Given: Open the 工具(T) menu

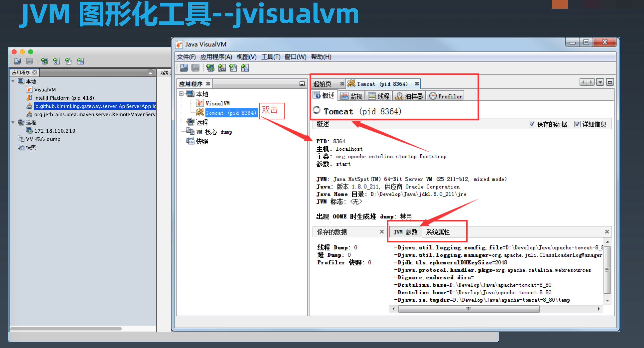Looking at the screenshot, I should (271, 57).
